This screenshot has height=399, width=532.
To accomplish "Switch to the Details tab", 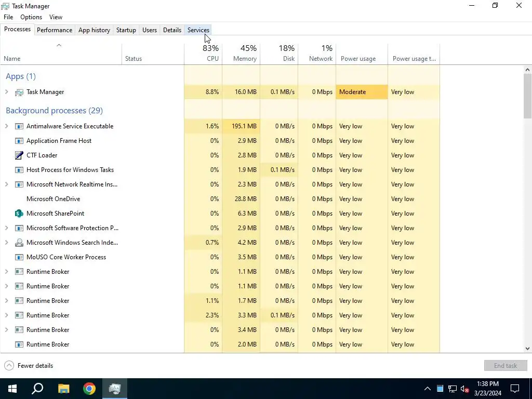I will tap(172, 30).
